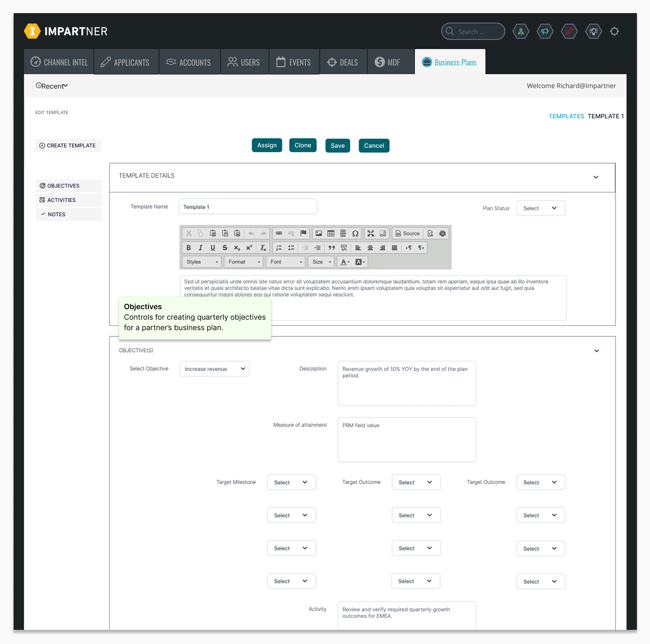Click the Template Name input field
The width and height of the screenshot is (650, 644).
click(248, 207)
